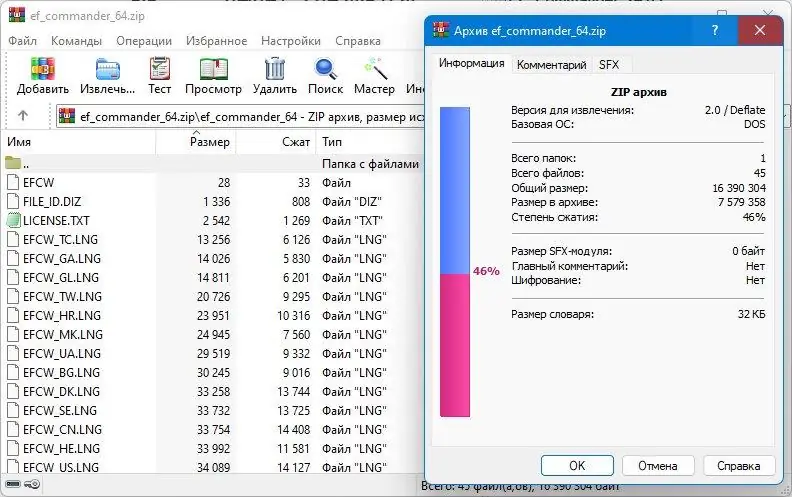Select the parent folder ".." icon
The height and width of the screenshot is (497, 792).
[x=13, y=163]
